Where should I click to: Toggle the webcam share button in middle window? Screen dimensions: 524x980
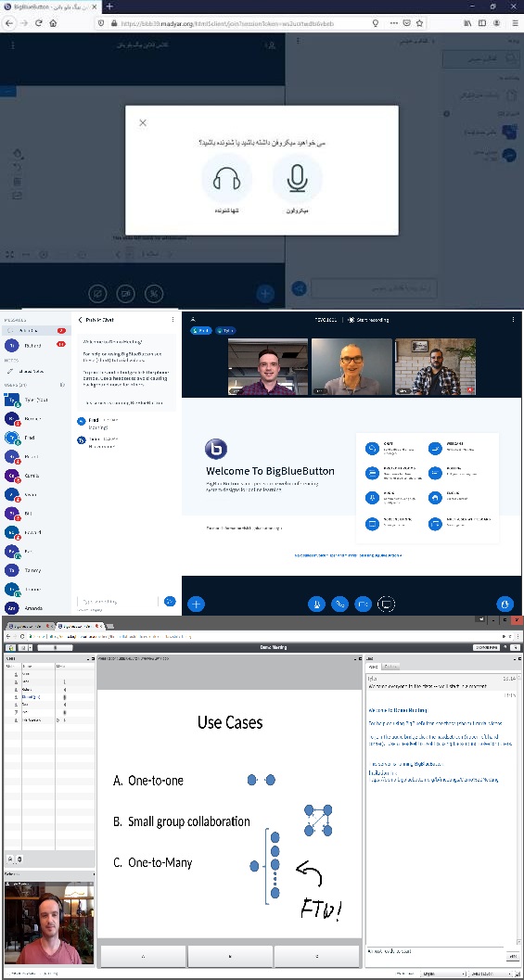[364, 604]
